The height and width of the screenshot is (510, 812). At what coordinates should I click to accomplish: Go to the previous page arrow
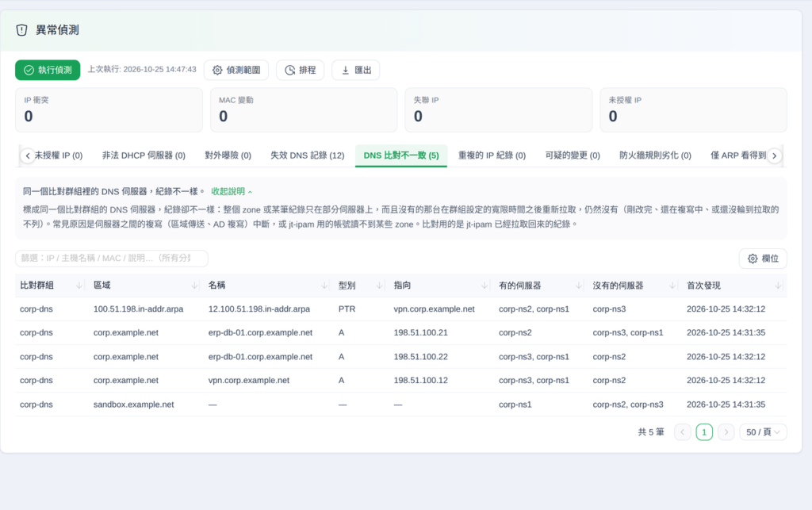coord(683,431)
